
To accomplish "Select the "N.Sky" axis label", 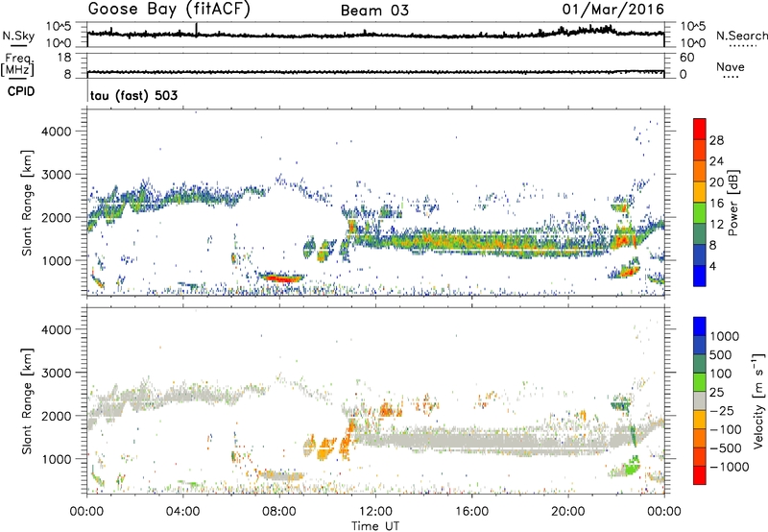I will (18, 36).
